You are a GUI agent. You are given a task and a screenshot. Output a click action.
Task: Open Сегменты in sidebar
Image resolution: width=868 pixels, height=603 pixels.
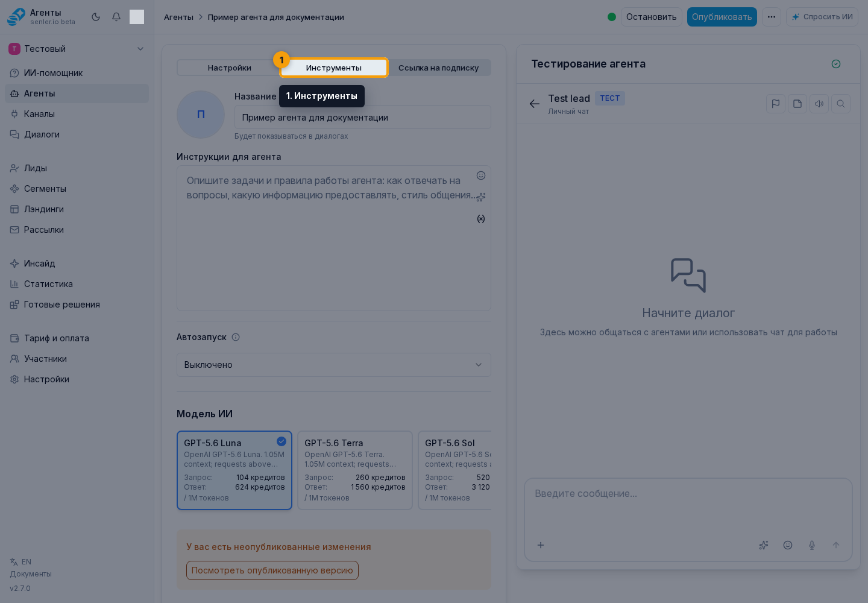(x=77, y=189)
